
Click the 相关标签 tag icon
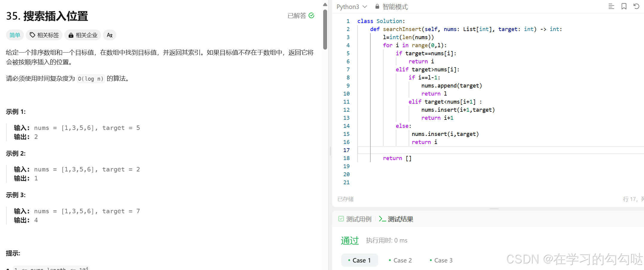tap(33, 35)
